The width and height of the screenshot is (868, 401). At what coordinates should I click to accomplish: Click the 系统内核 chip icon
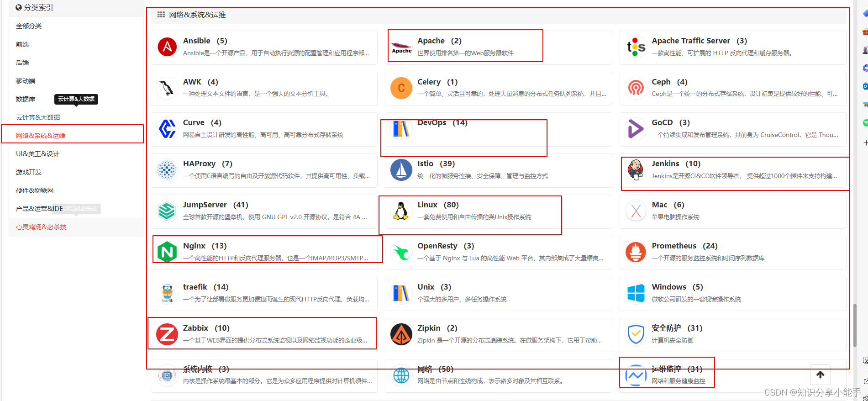(x=167, y=375)
